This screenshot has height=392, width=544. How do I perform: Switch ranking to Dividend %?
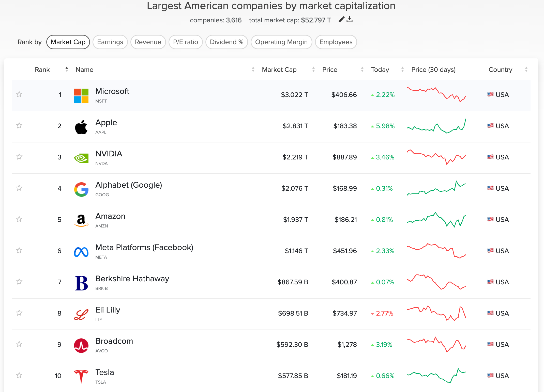point(226,42)
